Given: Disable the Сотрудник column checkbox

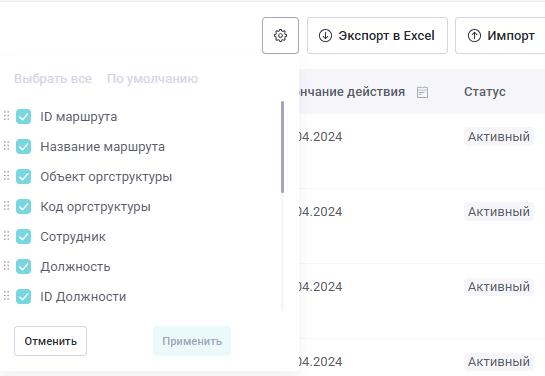Looking at the screenshot, I should click(23, 236).
